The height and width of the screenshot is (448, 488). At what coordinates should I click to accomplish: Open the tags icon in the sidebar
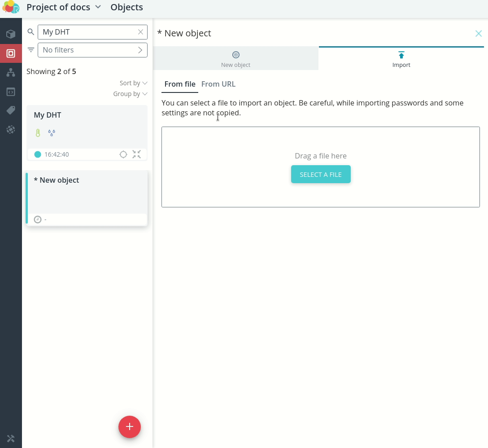click(x=11, y=110)
